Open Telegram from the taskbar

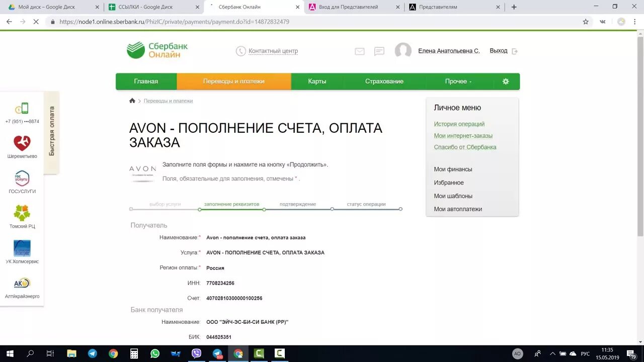tap(93, 353)
